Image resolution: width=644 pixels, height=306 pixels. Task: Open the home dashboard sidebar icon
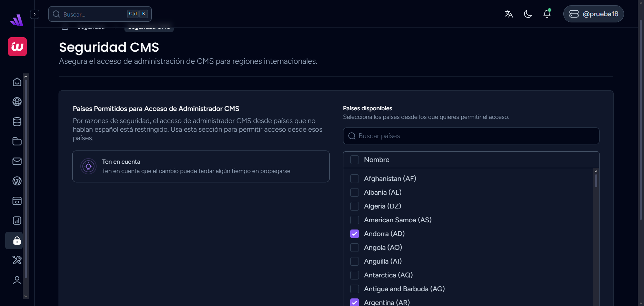click(17, 82)
